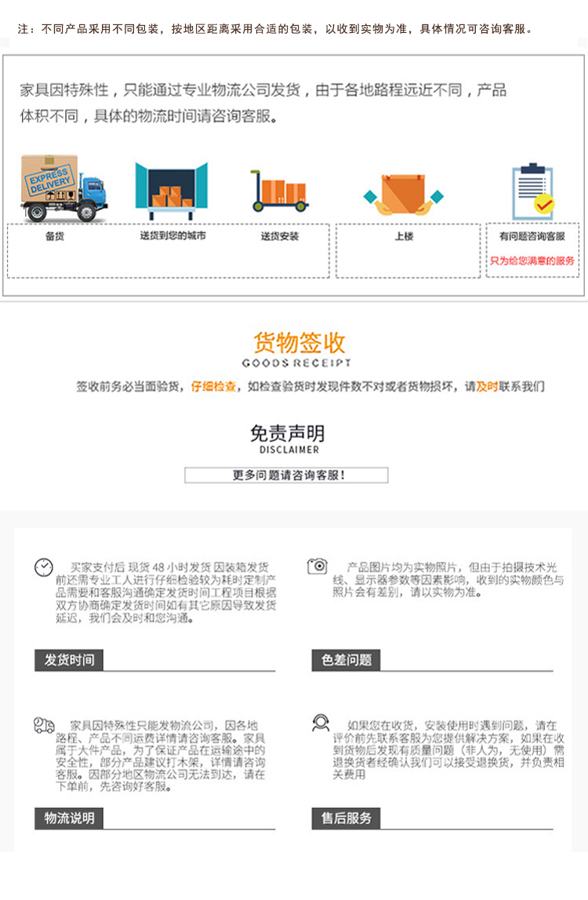Open the 物流说明 section label
This screenshot has height=900, width=588.
[x=69, y=818]
